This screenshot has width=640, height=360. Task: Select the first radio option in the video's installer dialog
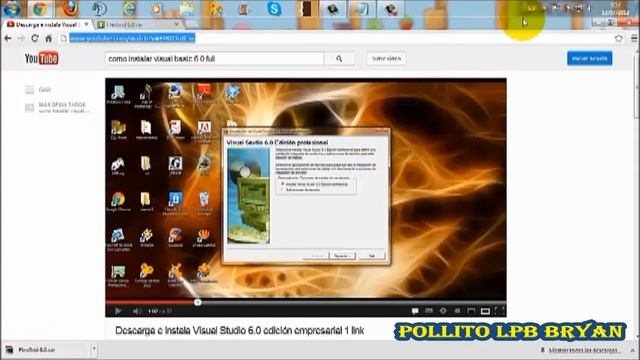[282, 184]
